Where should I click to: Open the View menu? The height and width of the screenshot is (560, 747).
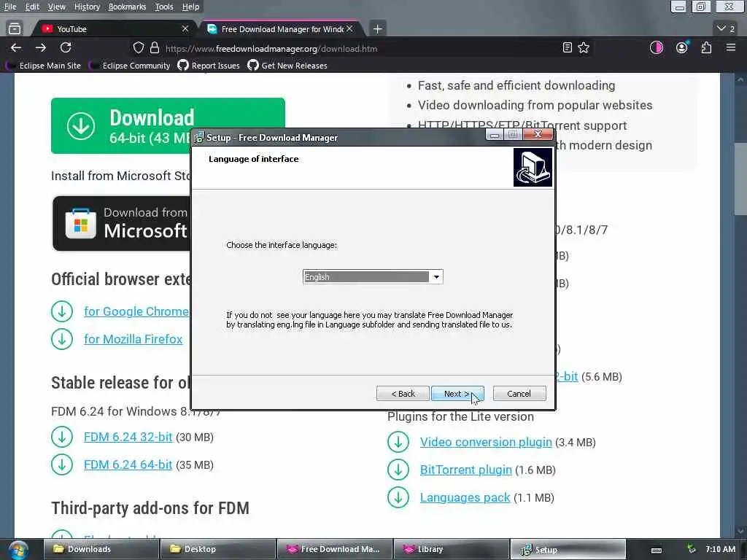(57, 7)
